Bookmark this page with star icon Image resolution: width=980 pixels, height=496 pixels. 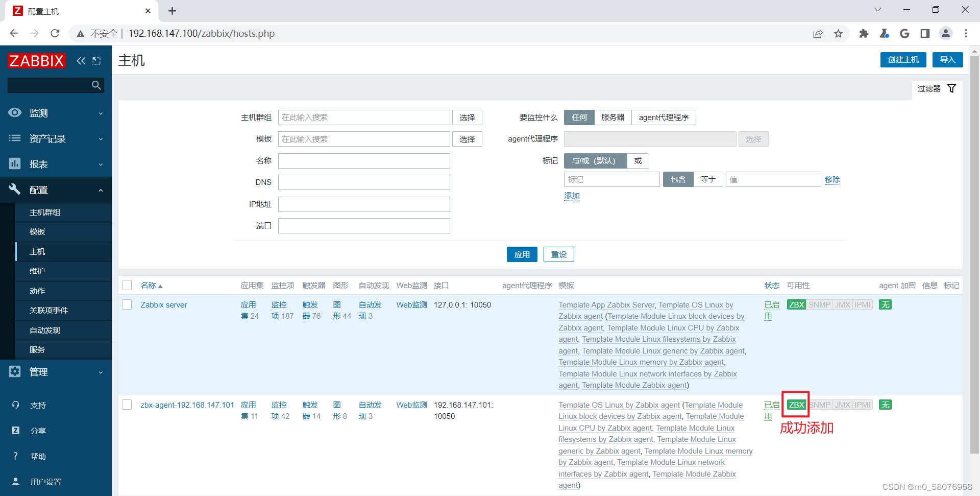(x=838, y=33)
